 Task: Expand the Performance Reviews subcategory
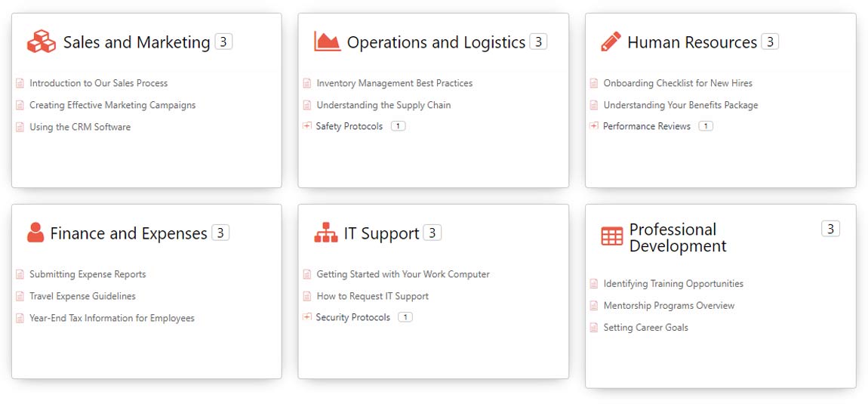pyautogui.click(x=594, y=126)
